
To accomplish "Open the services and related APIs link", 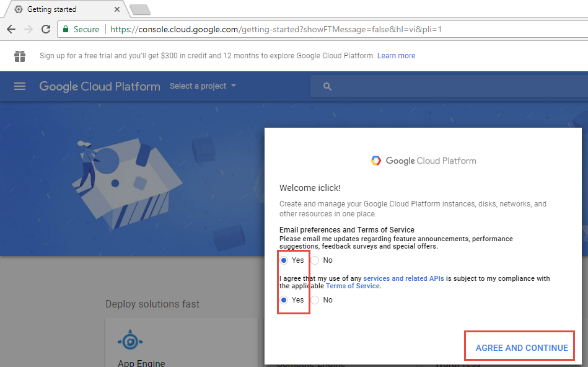I will (403, 278).
